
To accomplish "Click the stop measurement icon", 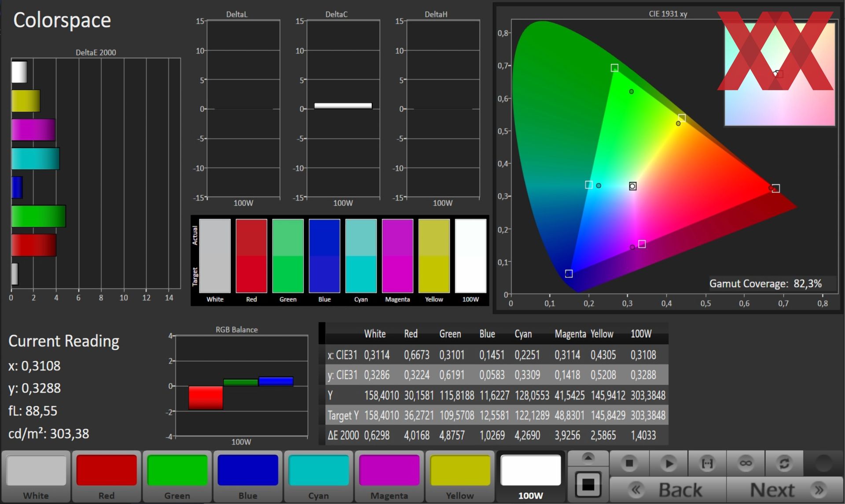I will point(629,463).
